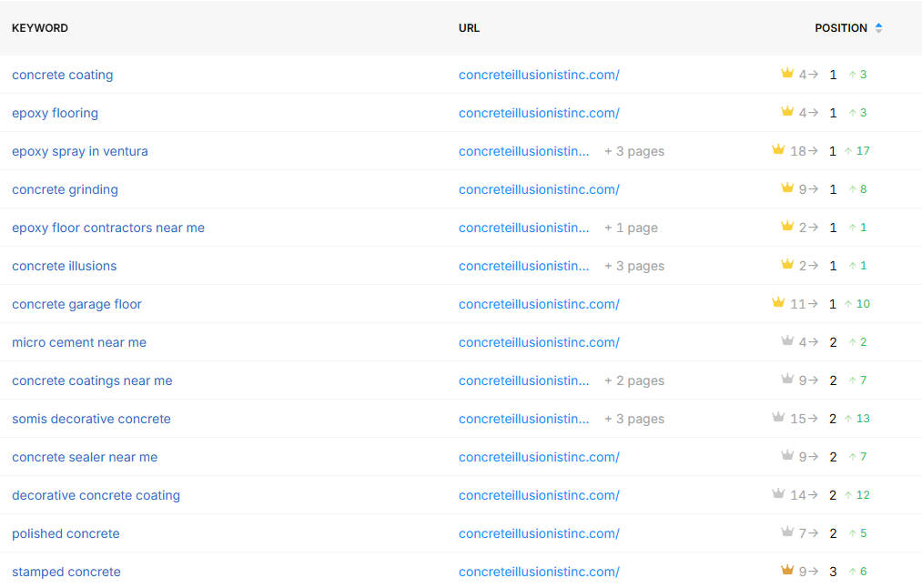This screenshot has width=922, height=588.
Task: Open the epoxy spray in ventura keyword
Action: [80, 151]
